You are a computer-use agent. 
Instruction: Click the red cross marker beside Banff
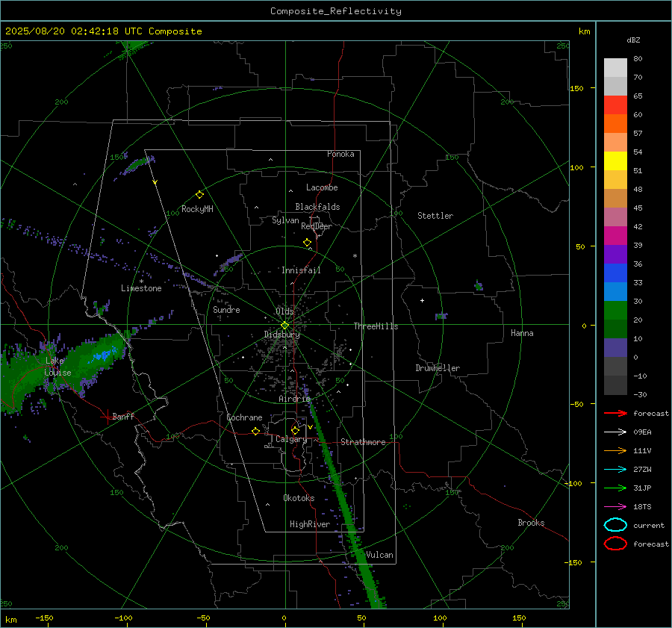107,416
